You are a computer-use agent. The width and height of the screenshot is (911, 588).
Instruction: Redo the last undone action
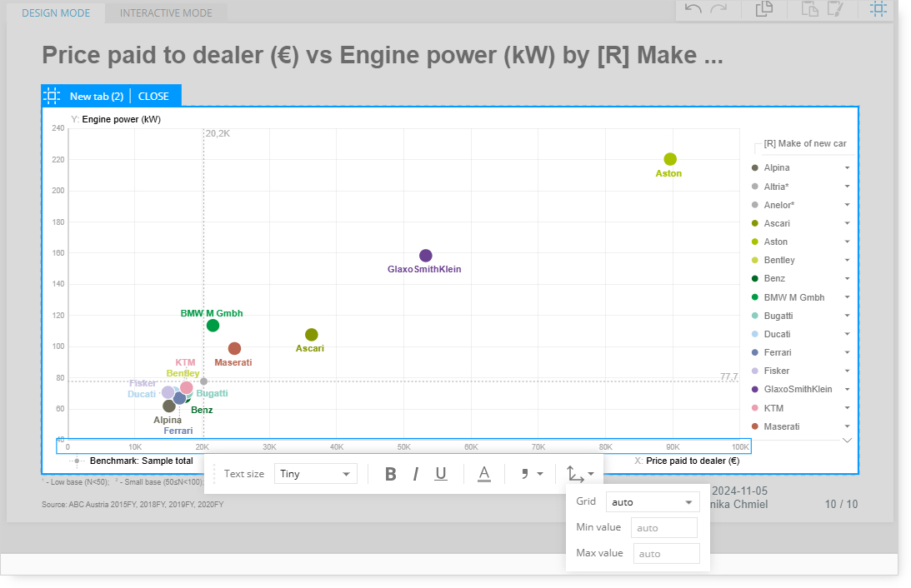coord(718,8)
